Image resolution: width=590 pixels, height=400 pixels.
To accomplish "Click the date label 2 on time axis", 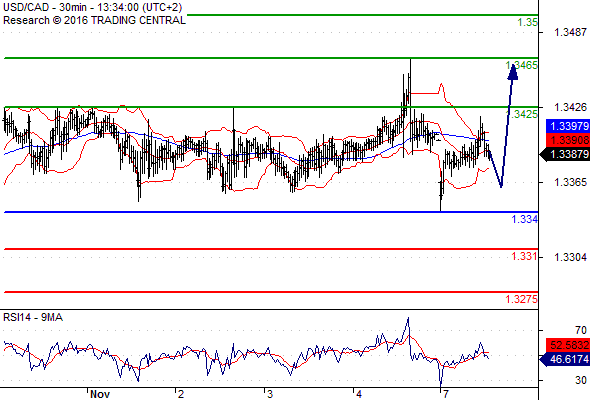I will pyautogui.click(x=181, y=394).
